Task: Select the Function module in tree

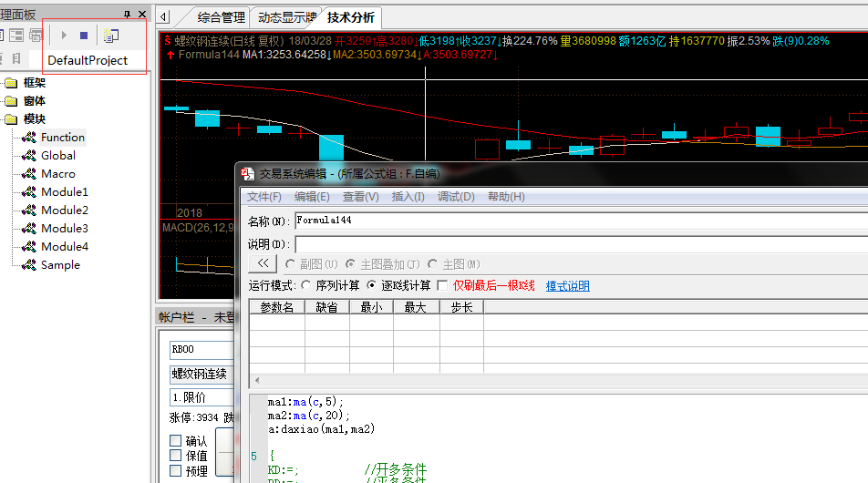Action: click(62, 138)
